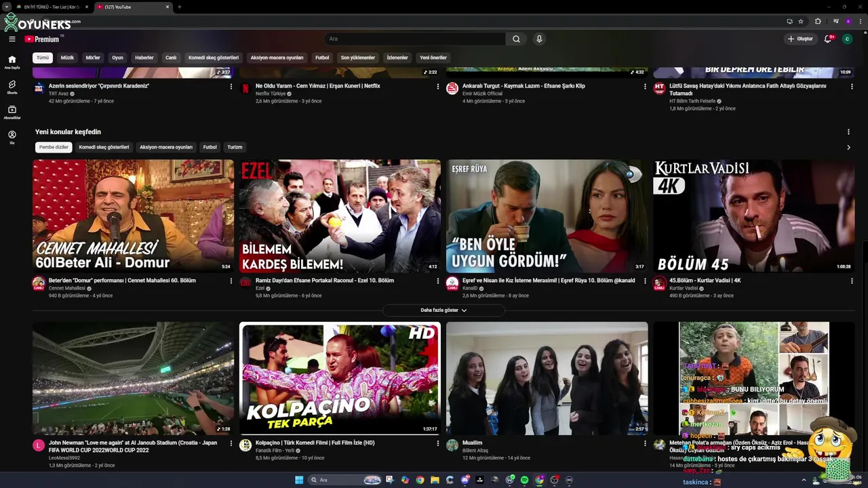The width and height of the screenshot is (868, 488).
Task: Open Shorts from the sidebar
Action: [x=12, y=87]
